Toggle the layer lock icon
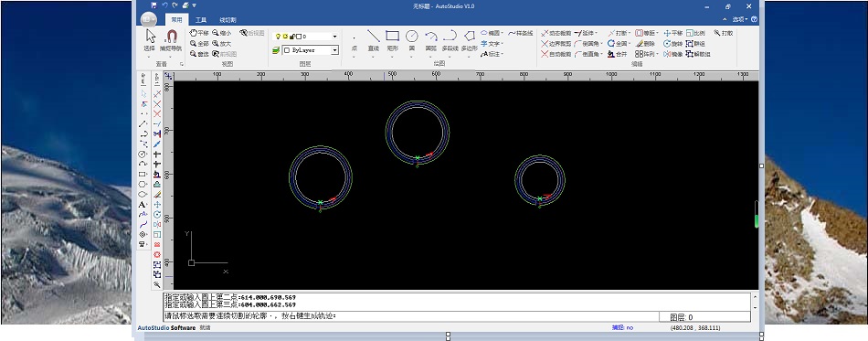Image resolution: width=868 pixels, height=341 pixels. [291, 36]
